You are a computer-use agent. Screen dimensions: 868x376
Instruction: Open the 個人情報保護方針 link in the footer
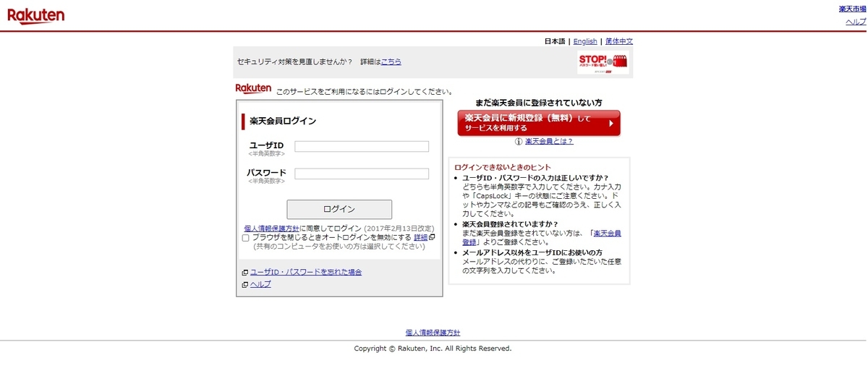point(433,333)
